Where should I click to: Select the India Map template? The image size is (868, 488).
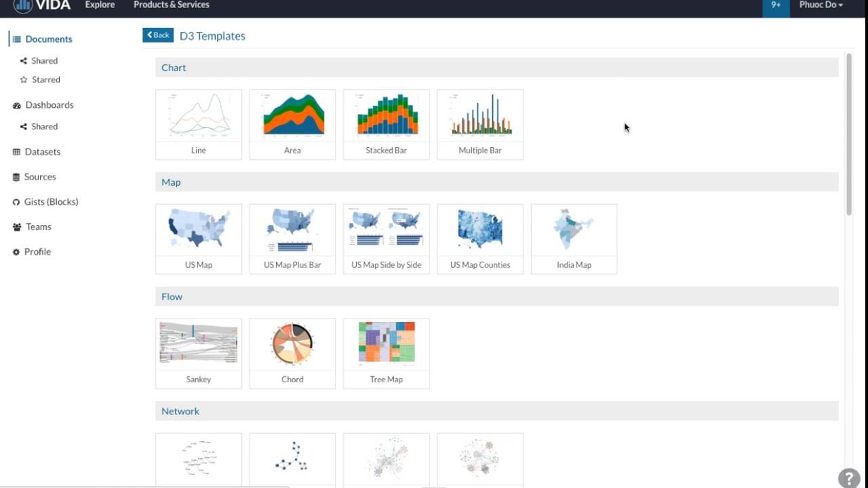pyautogui.click(x=574, y=239)
